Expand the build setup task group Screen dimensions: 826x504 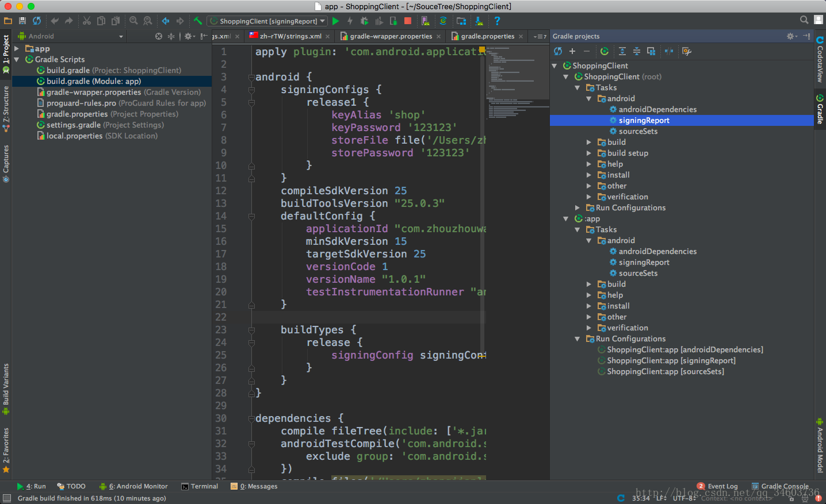coord(588,153)
